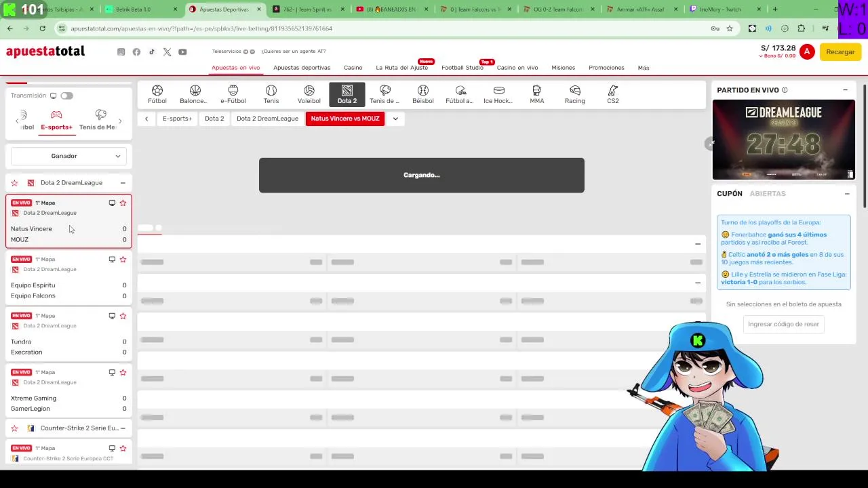This screenshot has height=488, width=868.
Task: Open Apuestas deportivas menu
Action: point(302,68)
